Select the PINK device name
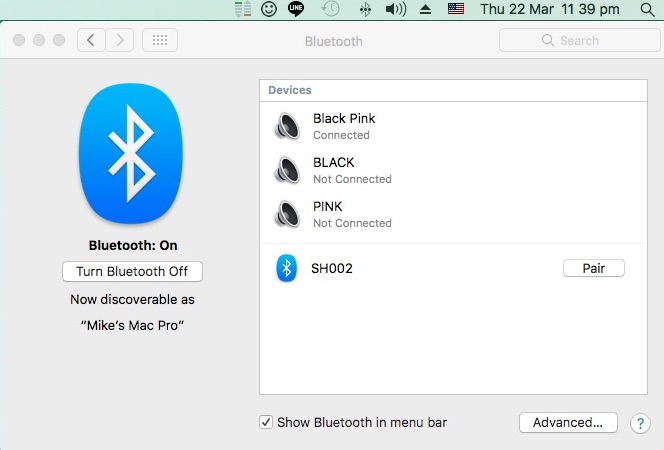 pos(327,207)
